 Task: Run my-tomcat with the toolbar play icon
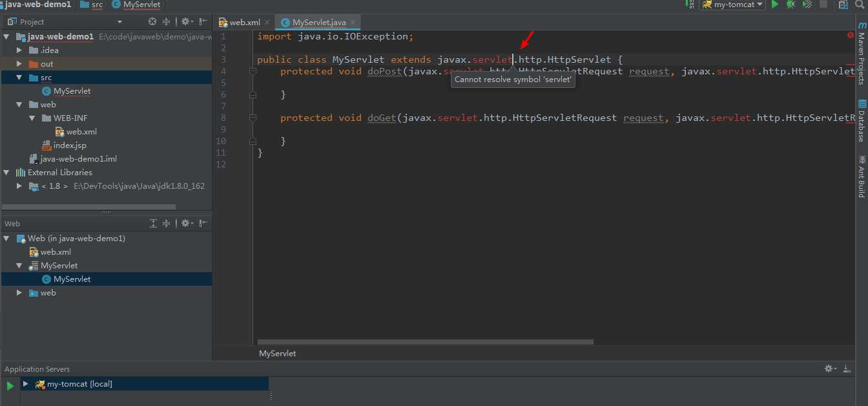775,5
